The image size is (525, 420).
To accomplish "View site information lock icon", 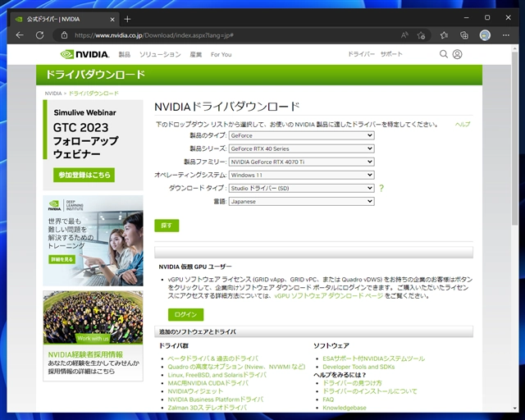I will [64, 35].
